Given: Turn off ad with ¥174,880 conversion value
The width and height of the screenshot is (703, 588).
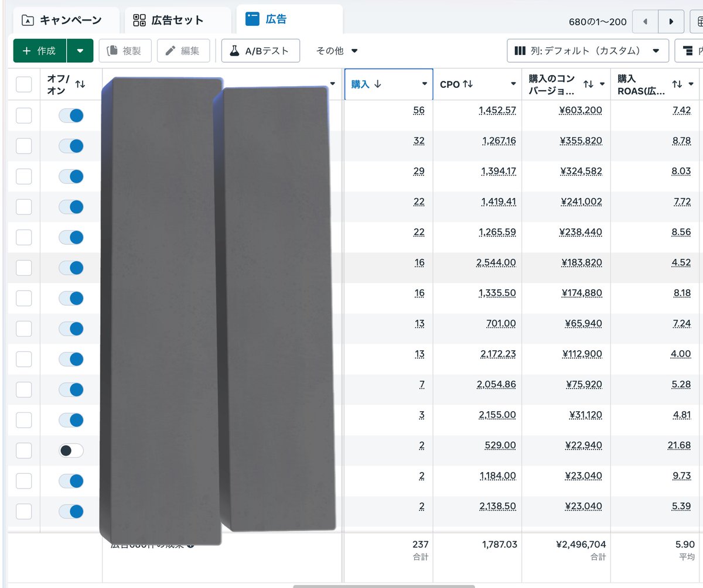Looking at the screenshot, I should (x=71, y=298).
